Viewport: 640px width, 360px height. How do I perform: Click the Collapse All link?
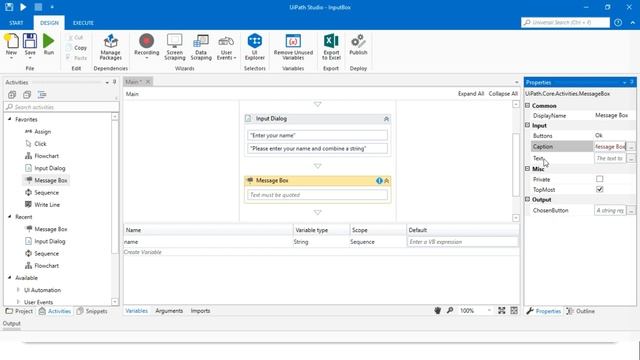(503, 93)
